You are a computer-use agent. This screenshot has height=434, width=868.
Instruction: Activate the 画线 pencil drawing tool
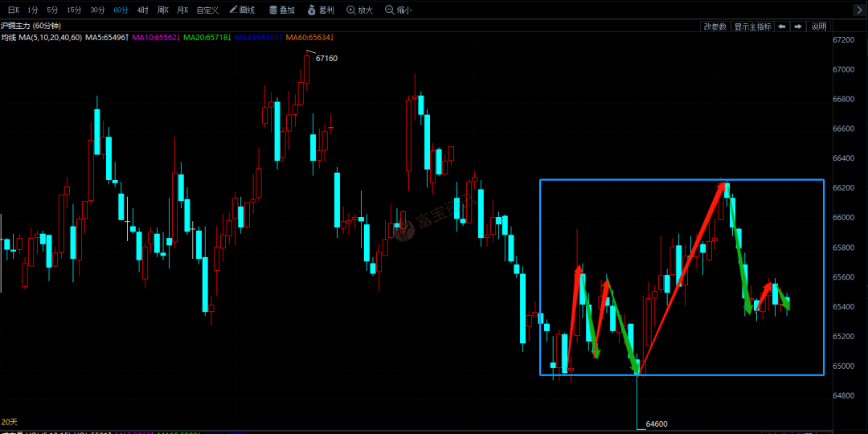coord(242,10)
